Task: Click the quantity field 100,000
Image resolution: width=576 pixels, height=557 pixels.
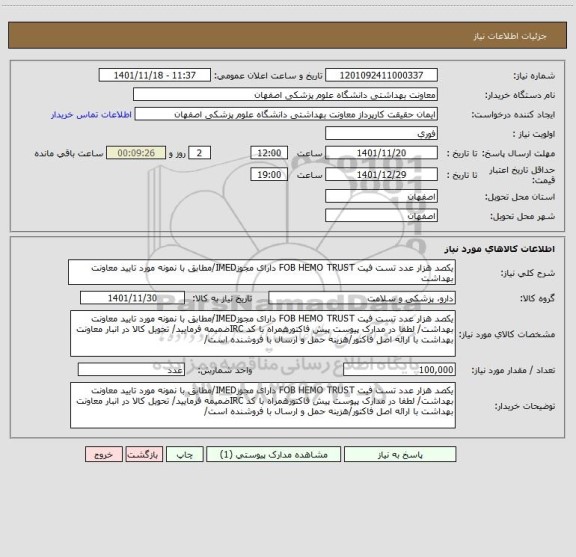Action: click(x=399, y=370)
